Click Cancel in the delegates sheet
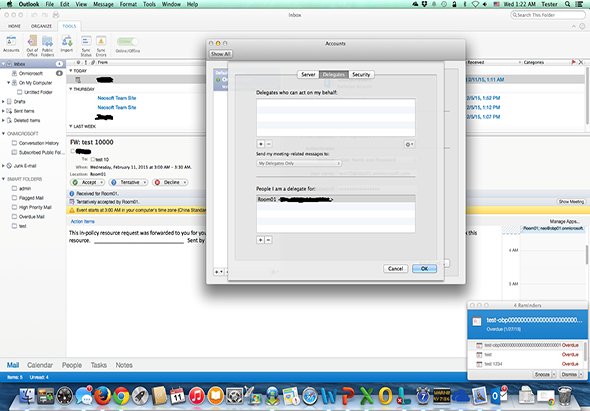Viewport: 590px width, 411px height. [x=395, y=268]
